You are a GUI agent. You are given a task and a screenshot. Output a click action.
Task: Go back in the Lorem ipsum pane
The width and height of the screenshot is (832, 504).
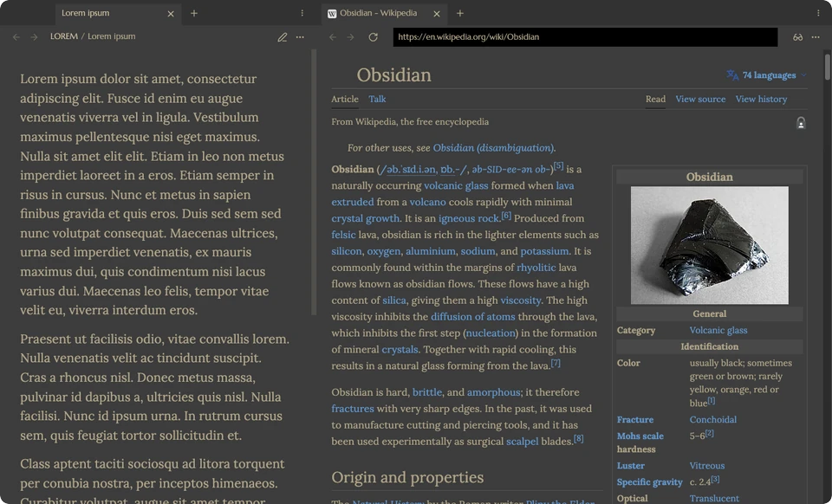pos(16,37)
